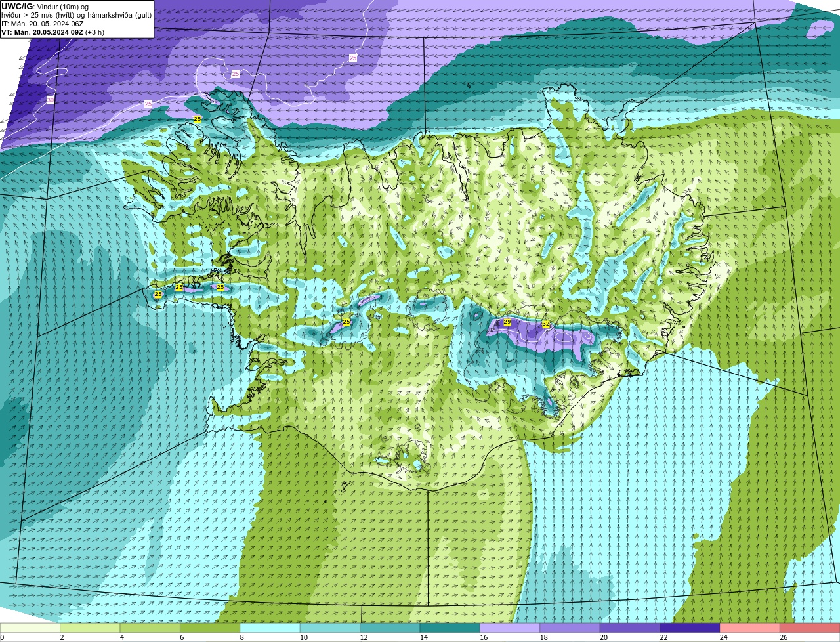Click the 18–20 m/s purple legend swatch
840x642 pixels.
570,628
